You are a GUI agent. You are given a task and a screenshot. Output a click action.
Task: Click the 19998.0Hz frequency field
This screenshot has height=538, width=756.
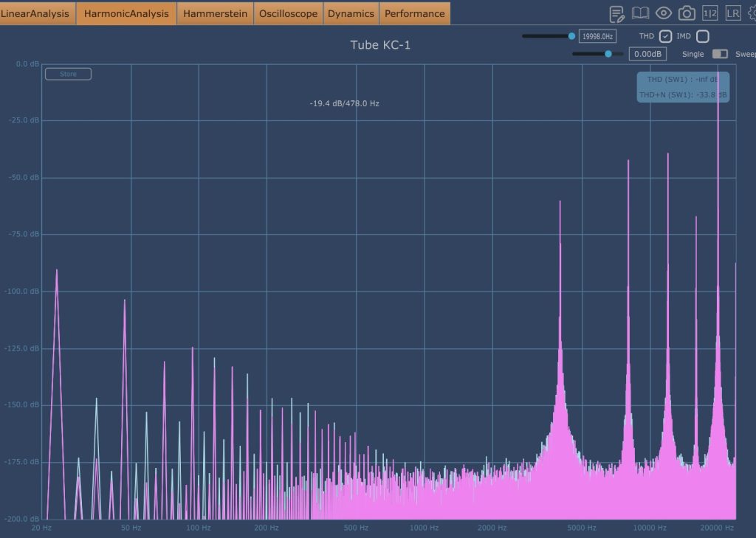tap(597, 36)
